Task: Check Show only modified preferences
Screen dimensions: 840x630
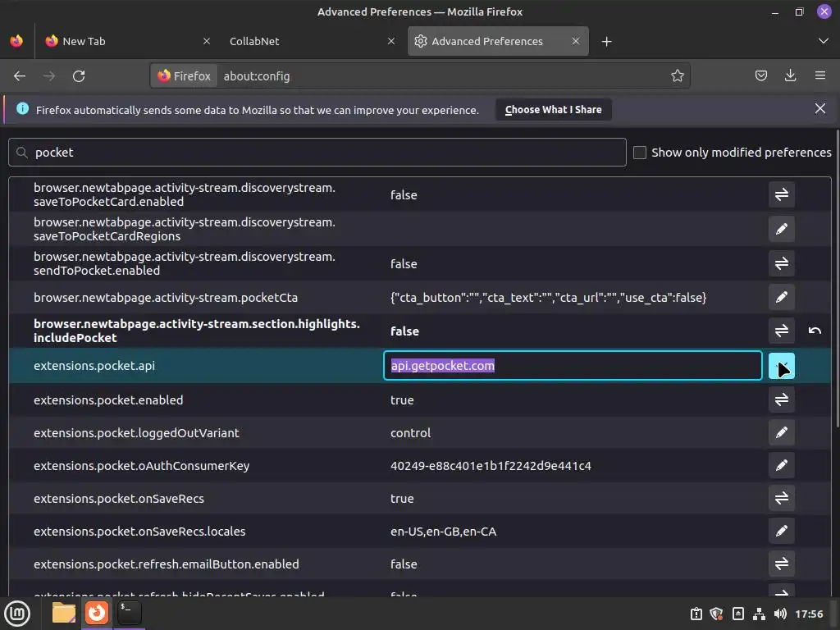Action: [640, 153]
